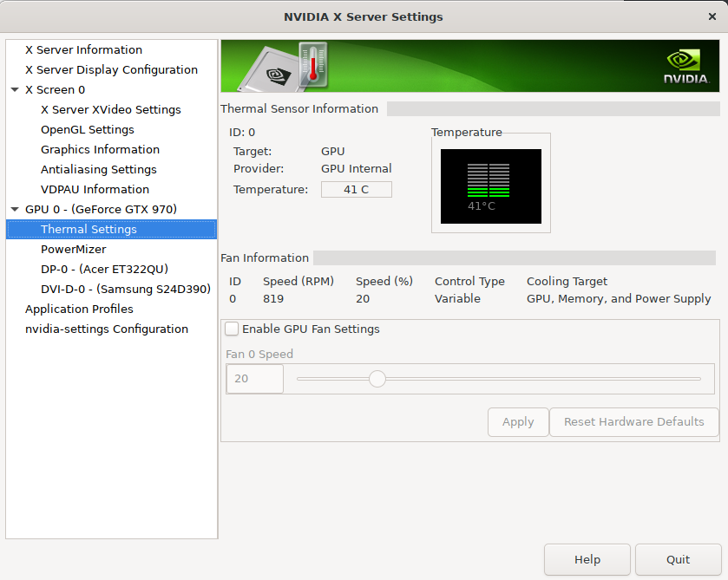Click the Control Type value Variable
Image resolution: width=728 pixels, height=580 pixels.
[x=457, y=298]
